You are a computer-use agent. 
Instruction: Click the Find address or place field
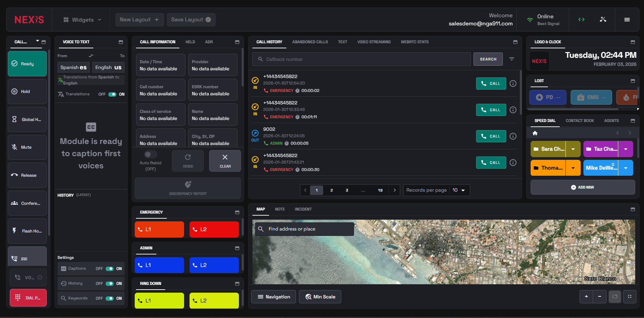(304, 229)
